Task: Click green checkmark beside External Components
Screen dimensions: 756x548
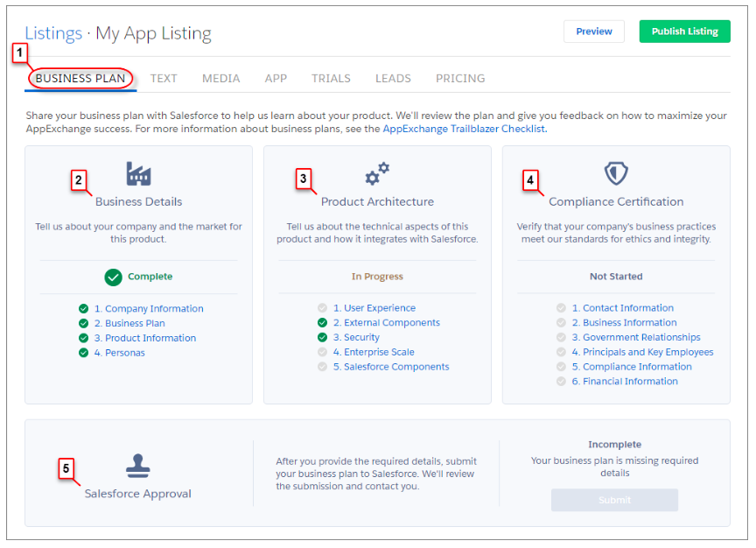Action: click(322, 323)
